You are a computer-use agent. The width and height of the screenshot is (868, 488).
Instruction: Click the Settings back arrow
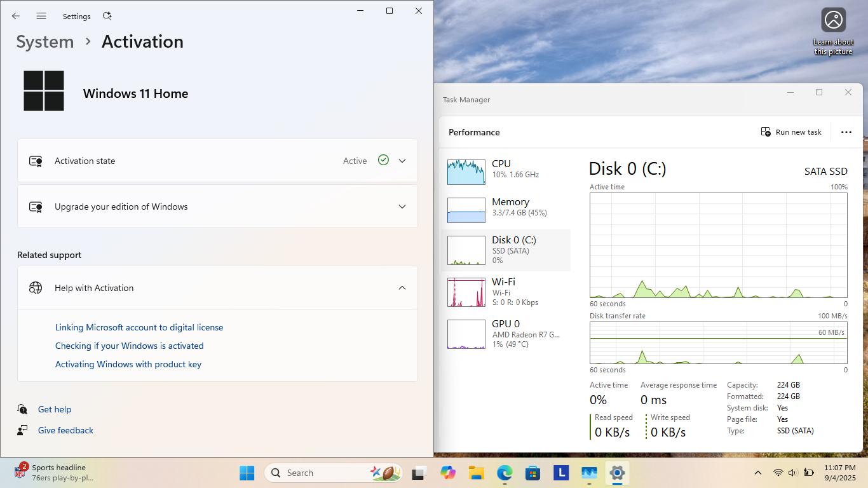16,16
